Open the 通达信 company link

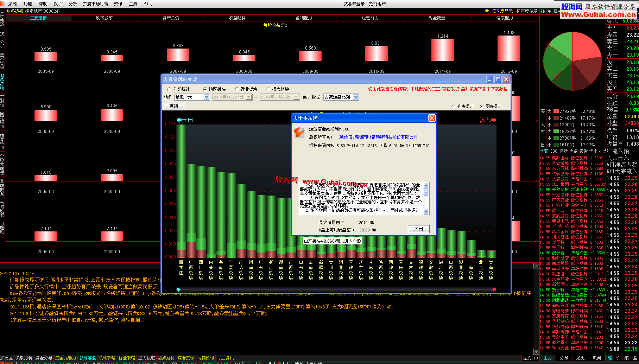click(x=378, y=137)
